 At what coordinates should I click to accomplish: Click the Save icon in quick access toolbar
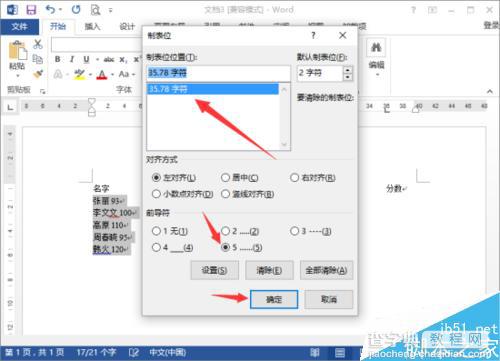coord(31,10)
